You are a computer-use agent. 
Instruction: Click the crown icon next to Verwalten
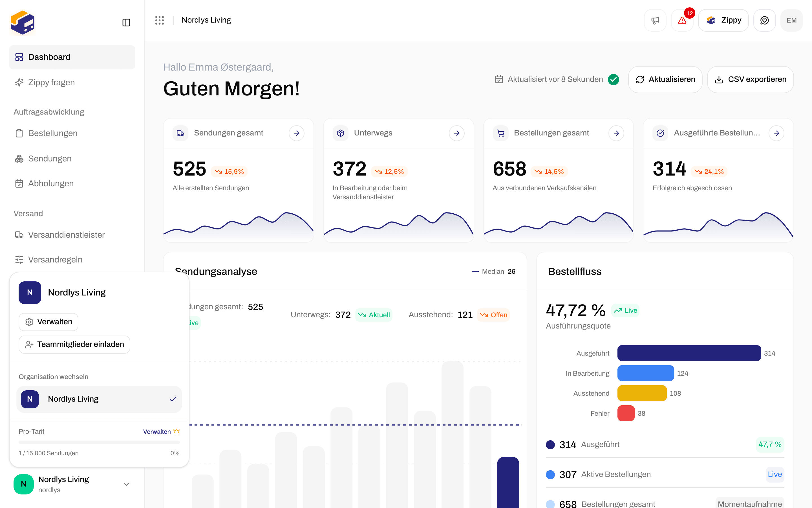click(176, 432)
